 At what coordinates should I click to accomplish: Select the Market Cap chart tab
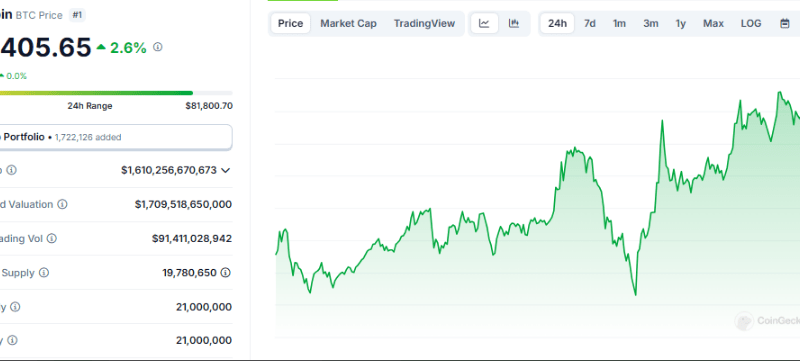coord(348,23)
